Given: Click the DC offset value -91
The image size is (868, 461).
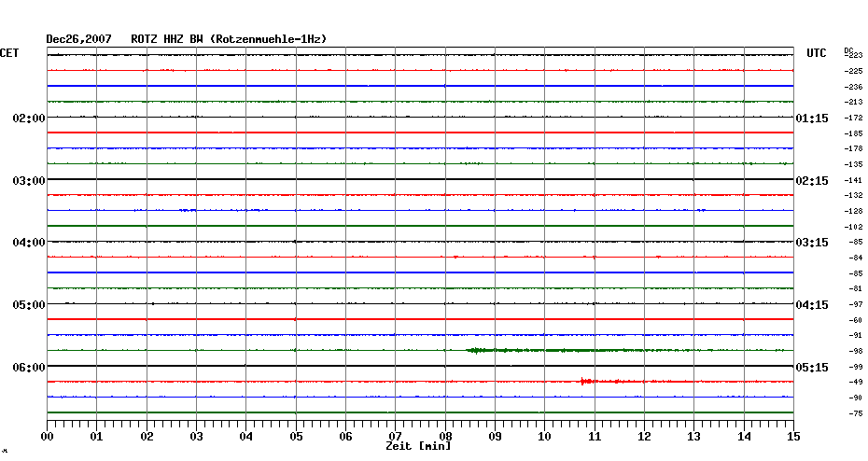Looking at the screenshot, I should click(x=855, y=335).
